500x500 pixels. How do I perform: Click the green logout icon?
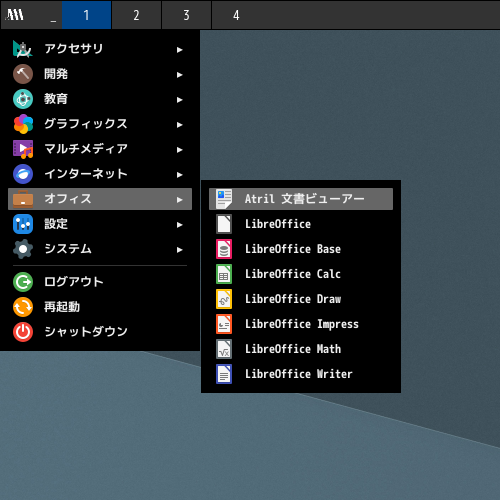coord(23,282)
